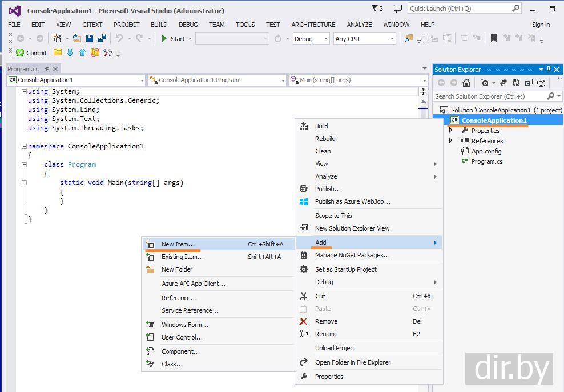564x392 pixels.
Task: Expand the References tree node
Action: pos(451,140)
